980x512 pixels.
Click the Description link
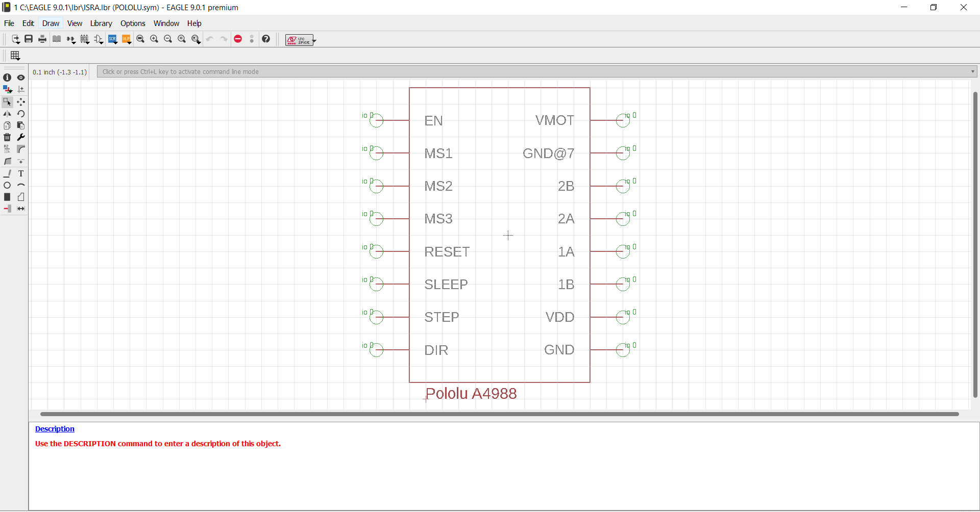click(55, 429)
